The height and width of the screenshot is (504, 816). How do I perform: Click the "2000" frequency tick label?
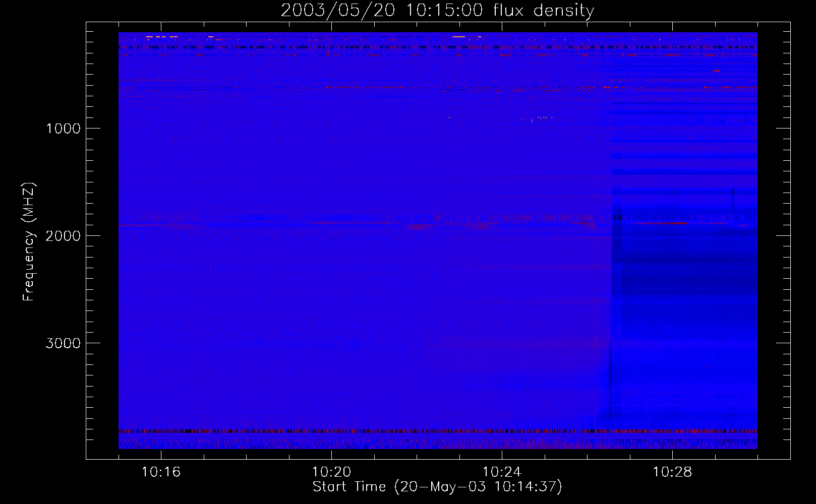point(63,236)
